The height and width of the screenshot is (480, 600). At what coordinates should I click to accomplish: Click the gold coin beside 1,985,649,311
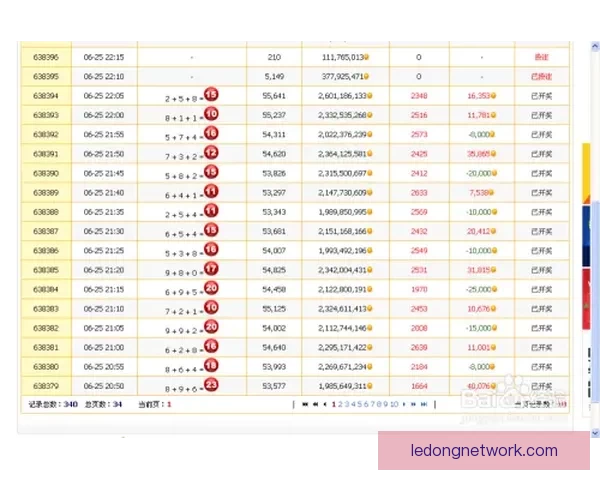click(370, 386)
